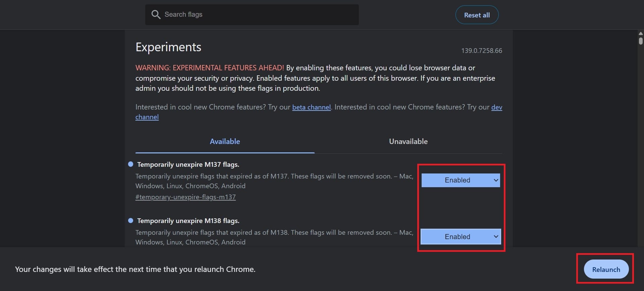
Task: Switch to the Available tab
Action: [x=225, y=141]
